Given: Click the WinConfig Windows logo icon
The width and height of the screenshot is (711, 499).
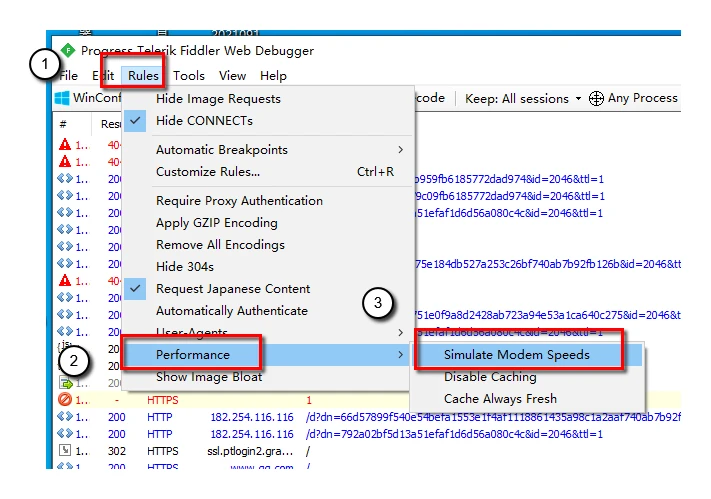Looking at the screenshot, I should [62, 98].
